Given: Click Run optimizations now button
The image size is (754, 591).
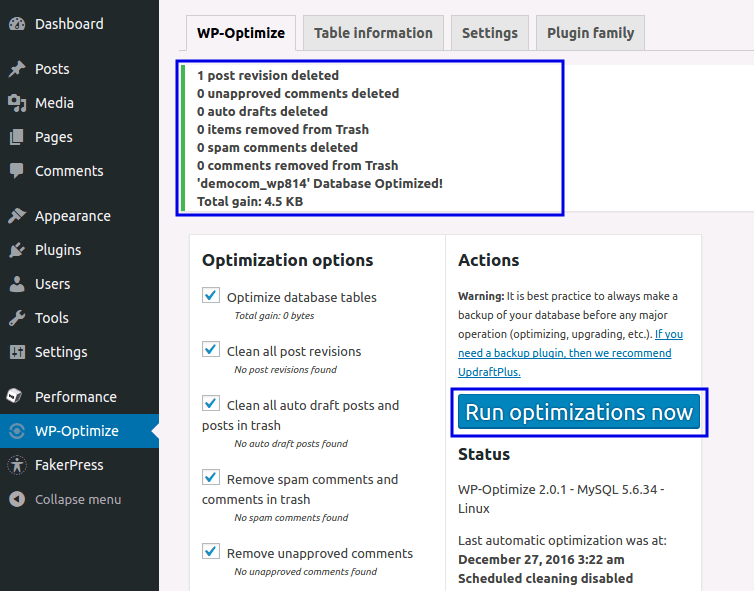Looking at the screenshot, I should 579,412.
